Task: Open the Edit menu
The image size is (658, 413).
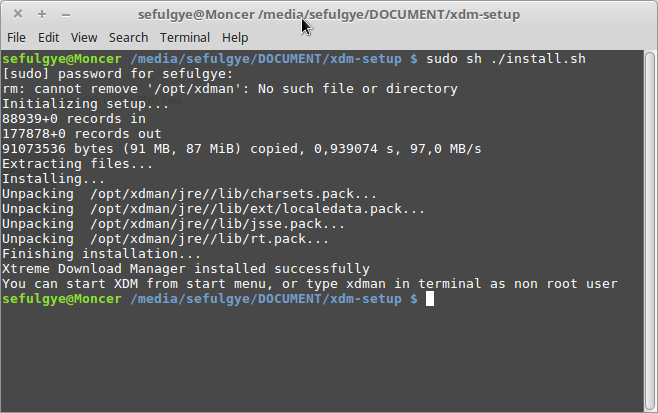Action: [49, 37]
